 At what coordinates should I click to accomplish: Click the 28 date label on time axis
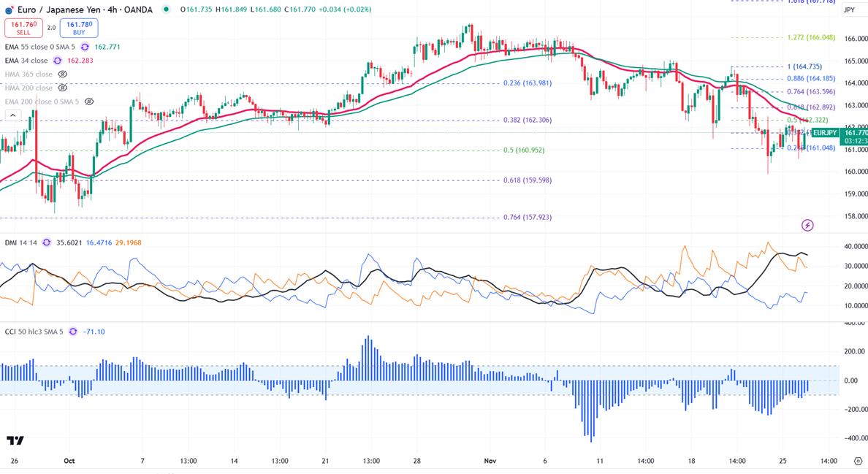click(x=417, y=461)
